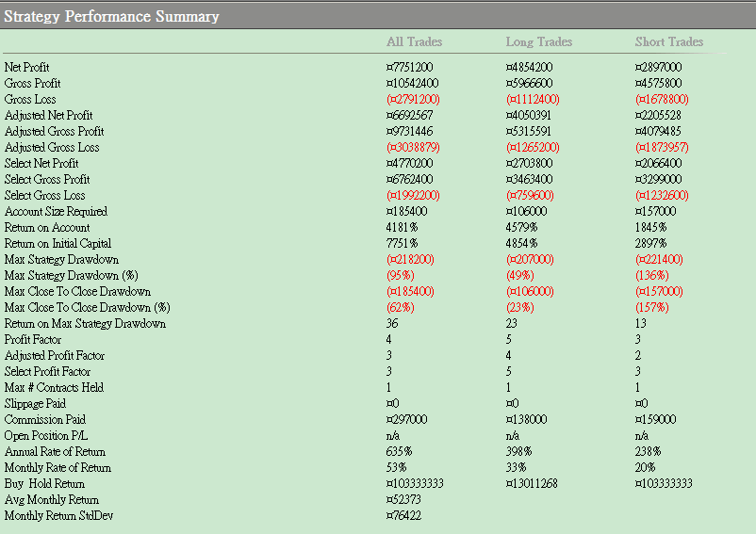Select Short Gross Loss (¤1678800)
756x534 pixels.
(662, 99)
